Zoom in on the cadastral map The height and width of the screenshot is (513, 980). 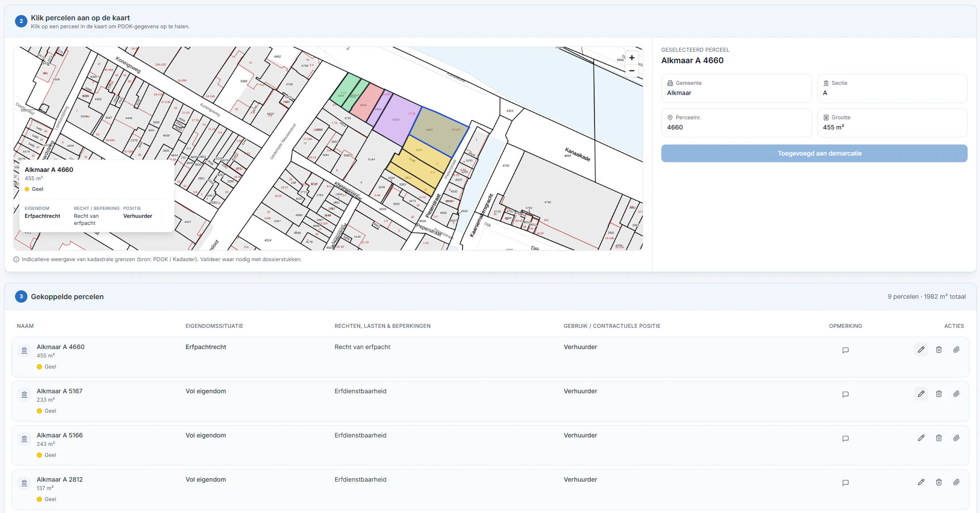[632, 58]
